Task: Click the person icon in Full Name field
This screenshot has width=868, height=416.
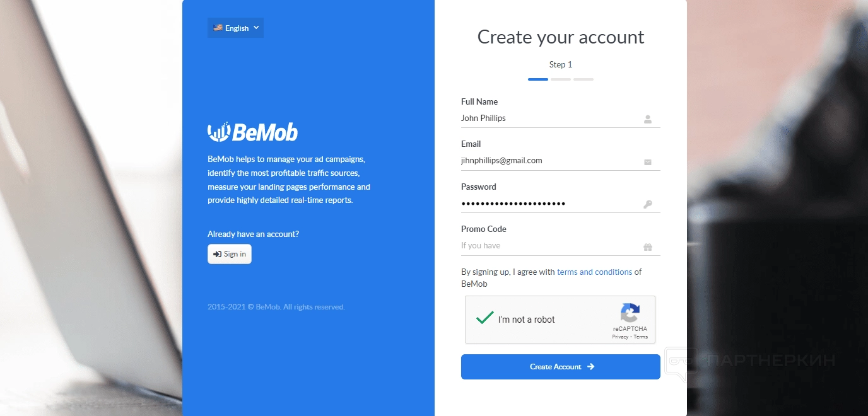Action: tap(647, 119)
